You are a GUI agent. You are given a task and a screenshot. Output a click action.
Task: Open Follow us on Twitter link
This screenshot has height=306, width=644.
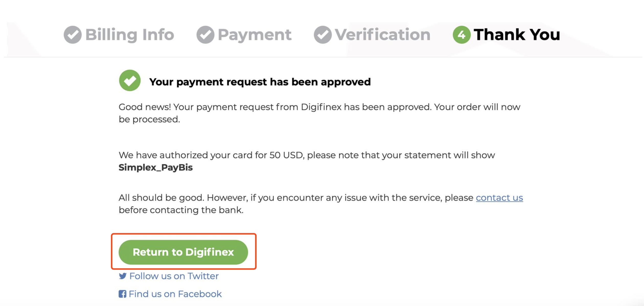tap(174, 276)
